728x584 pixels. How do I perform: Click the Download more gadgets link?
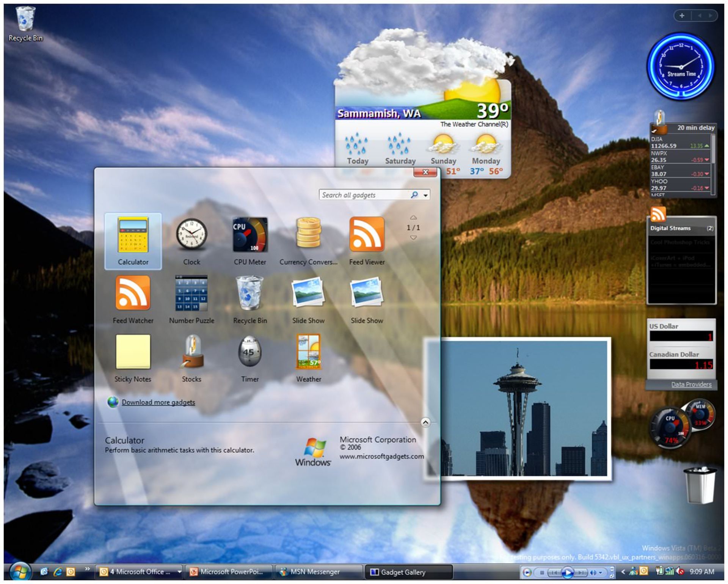pyautogui.click(x=158, y=402)
